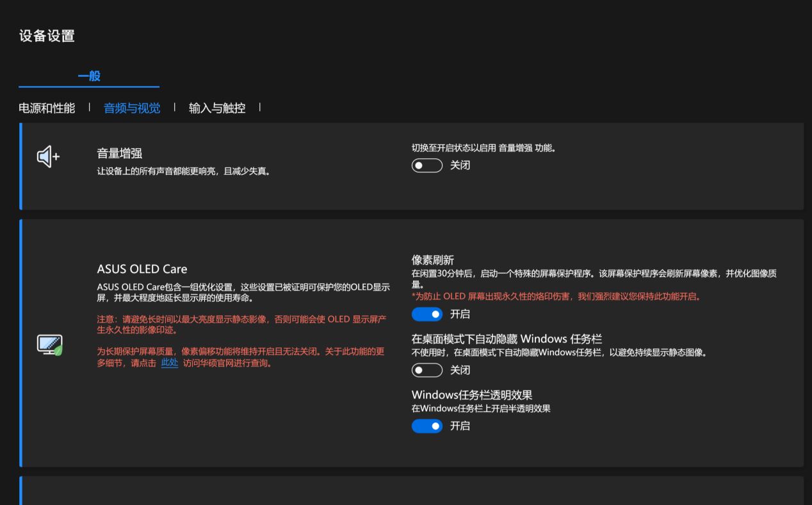
Task: Select the 一般 tab
Action: 89,76
